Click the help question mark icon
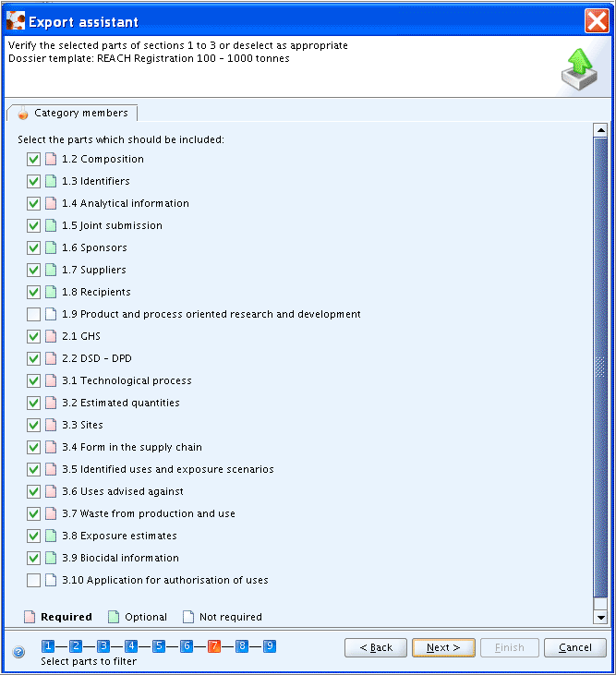The width and height of the screenshot is (616, 675). click(x=18, y=652)
